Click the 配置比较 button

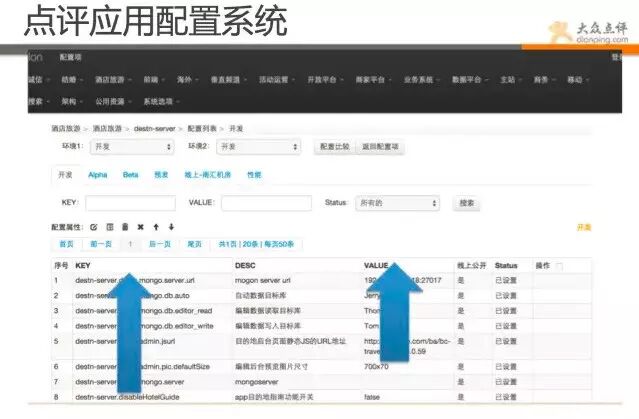(x=335, y=147)
